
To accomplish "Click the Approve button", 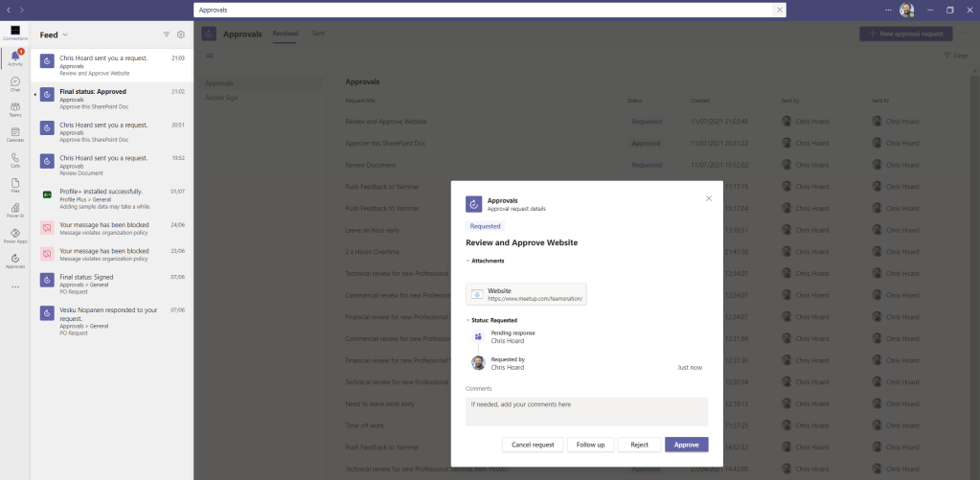I will (686, 445).
